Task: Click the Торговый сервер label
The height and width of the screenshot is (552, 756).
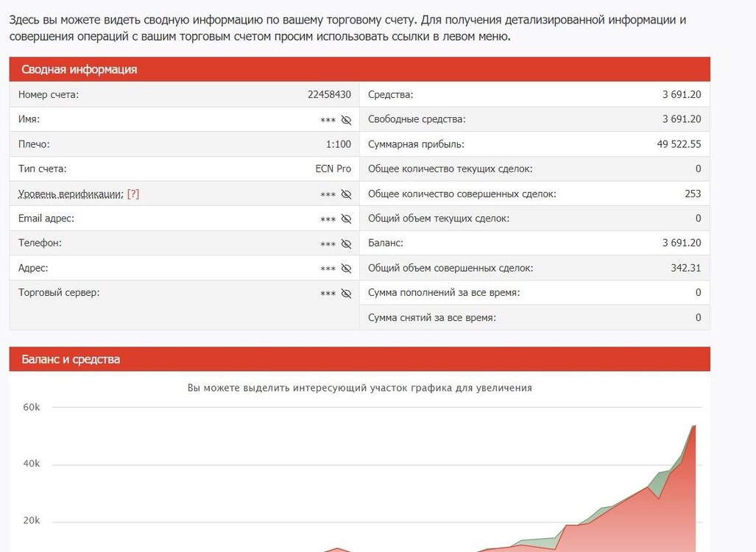Action: pos(59,293)
